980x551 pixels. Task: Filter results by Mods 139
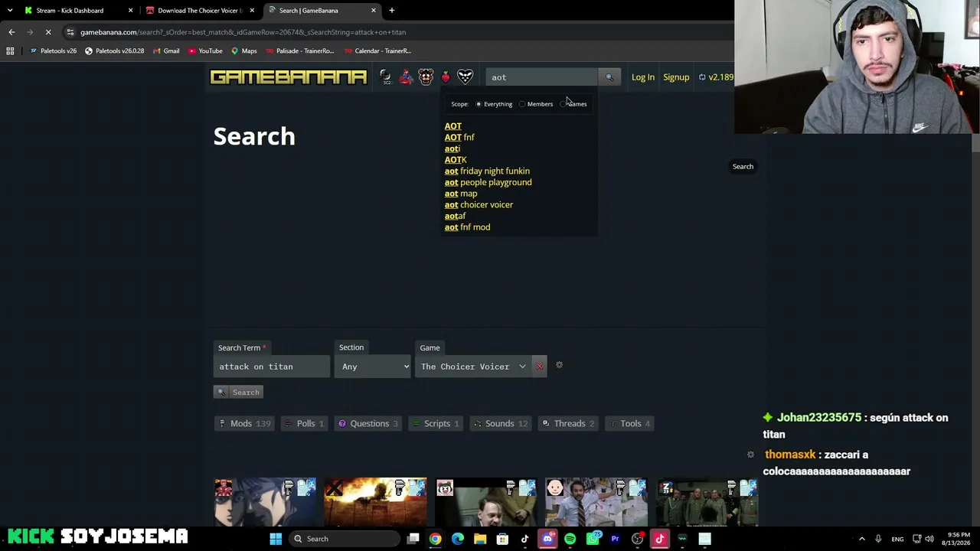244,423
